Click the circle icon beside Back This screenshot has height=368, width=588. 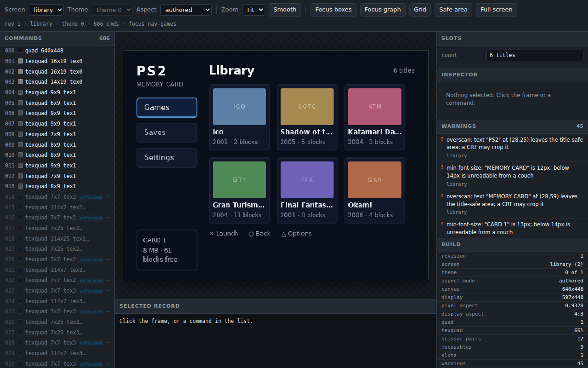click(x=251, y=234)
